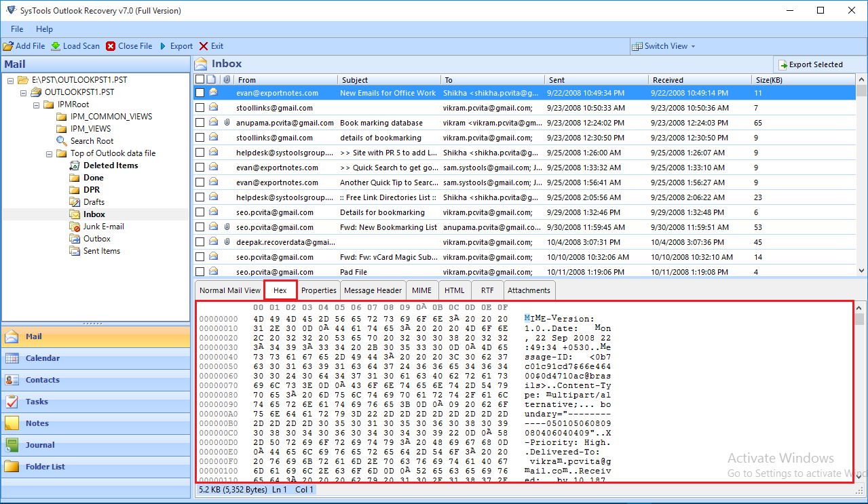
Task: Click the Inbox header icon
Action: coord(201,64)
